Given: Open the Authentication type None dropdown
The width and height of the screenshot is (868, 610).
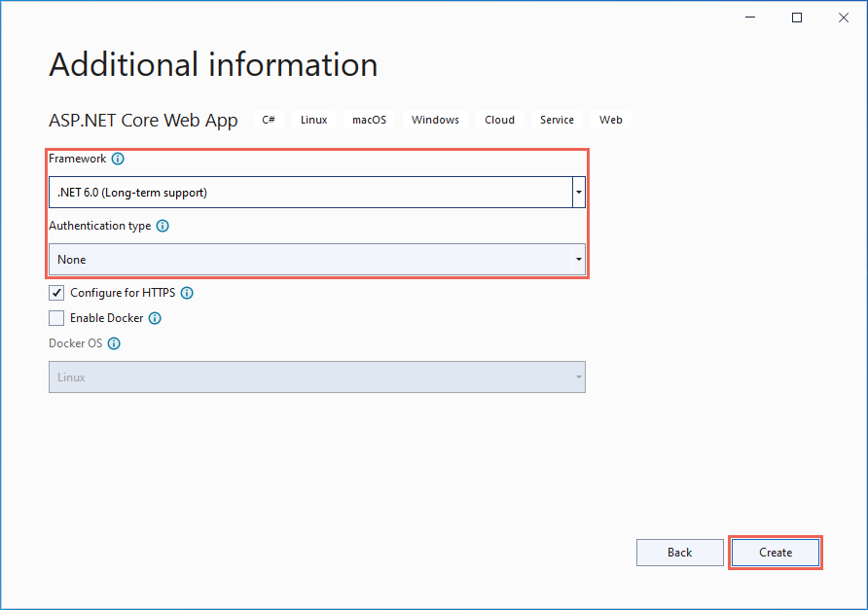Looking at the screenshot, I should click(316, 259).
